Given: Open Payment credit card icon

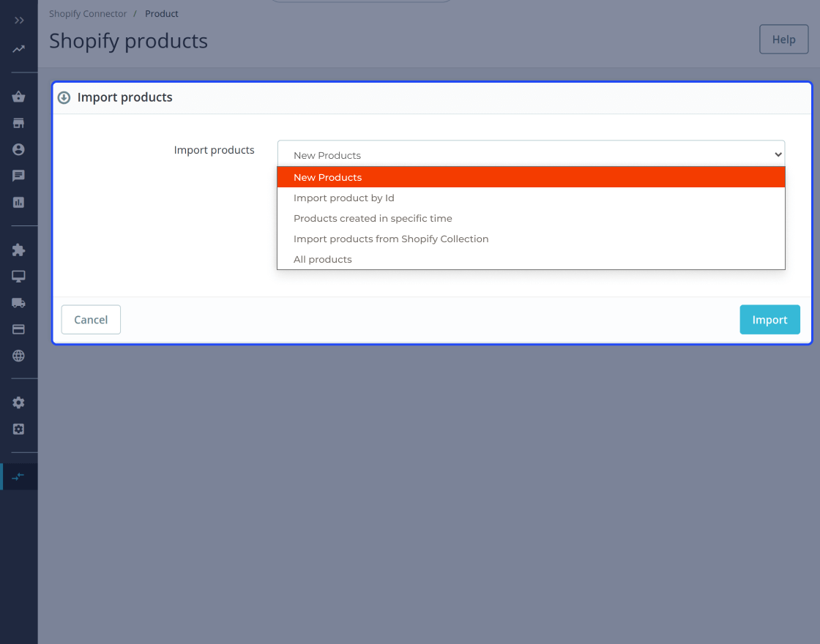Looking at the screenshot, I should click(18, 329).
